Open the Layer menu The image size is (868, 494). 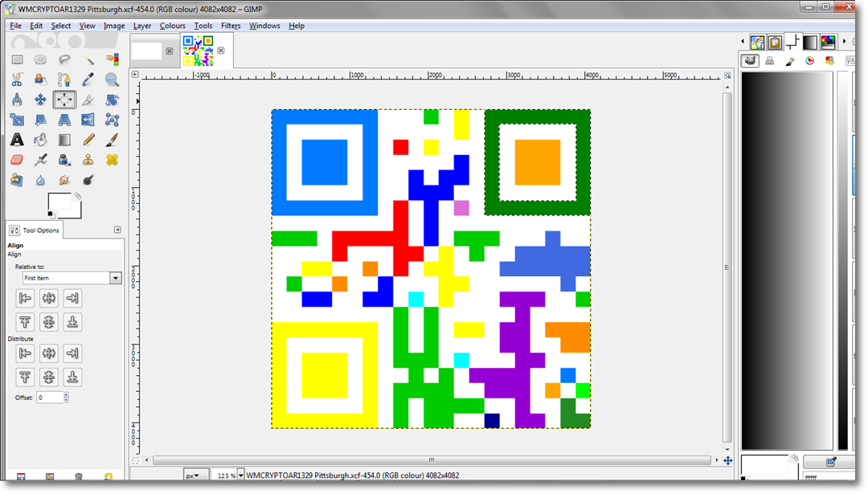[142, 26]
